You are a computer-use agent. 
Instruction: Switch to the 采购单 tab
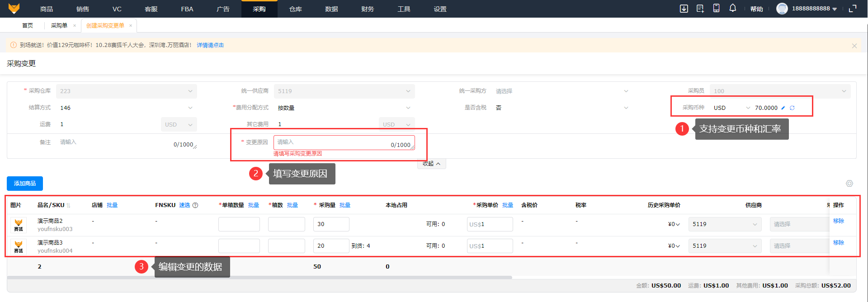click(x=59, y=26)
